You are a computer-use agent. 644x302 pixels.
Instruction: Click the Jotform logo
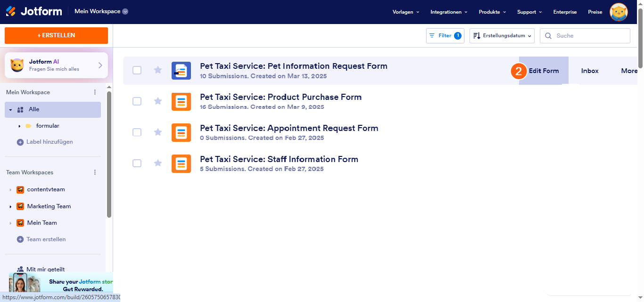(x=34, y=11)
